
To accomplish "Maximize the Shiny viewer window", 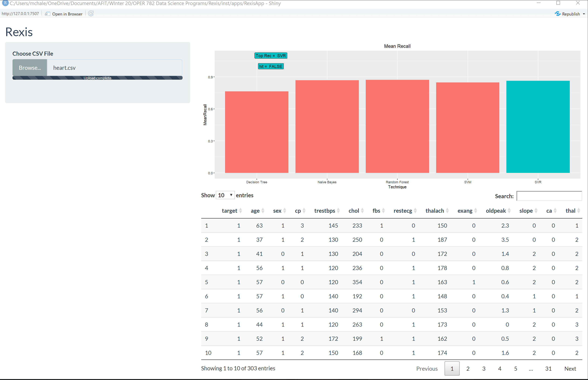I will point(558,3).
